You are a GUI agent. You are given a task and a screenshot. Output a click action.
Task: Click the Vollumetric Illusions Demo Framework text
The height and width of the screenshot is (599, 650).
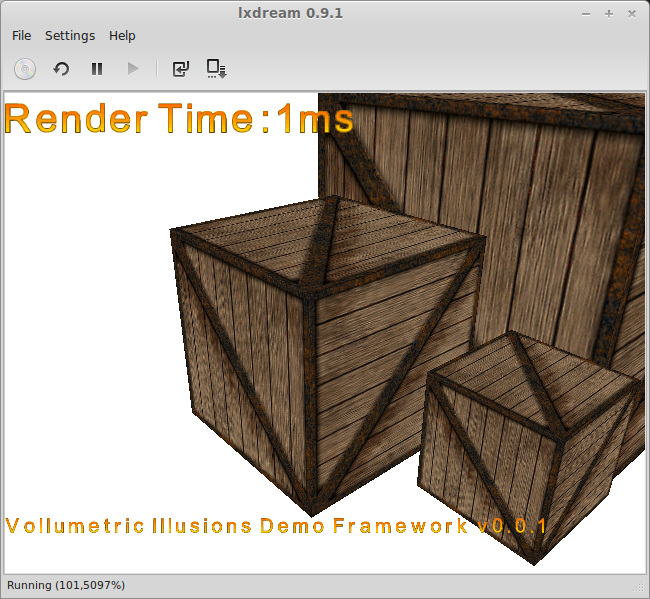(x=276, y=526)
